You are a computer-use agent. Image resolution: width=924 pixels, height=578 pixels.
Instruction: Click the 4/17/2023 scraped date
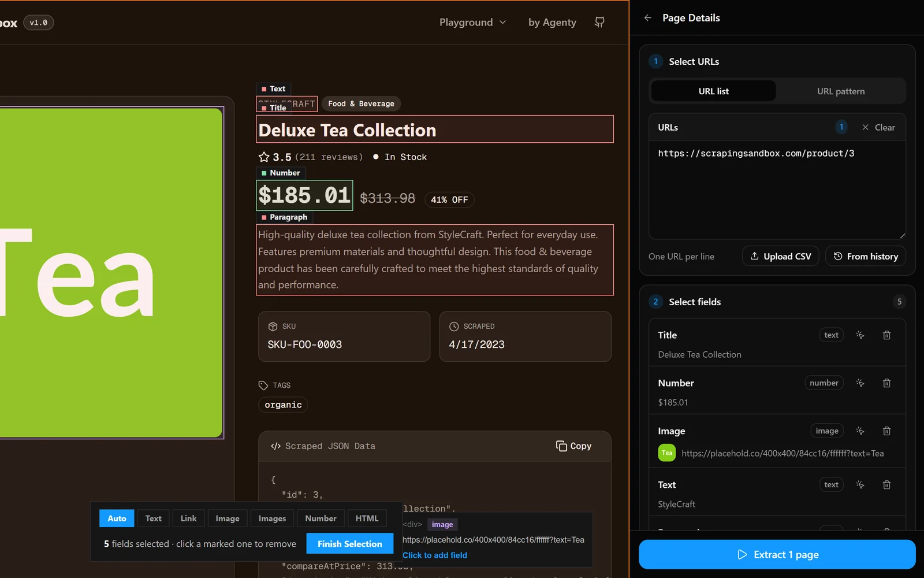(476, 344)
